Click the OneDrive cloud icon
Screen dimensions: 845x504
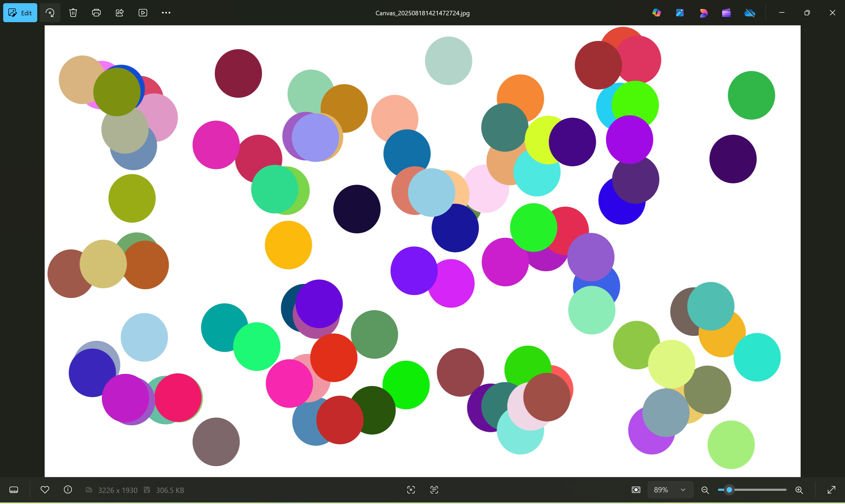pos(749,13)
